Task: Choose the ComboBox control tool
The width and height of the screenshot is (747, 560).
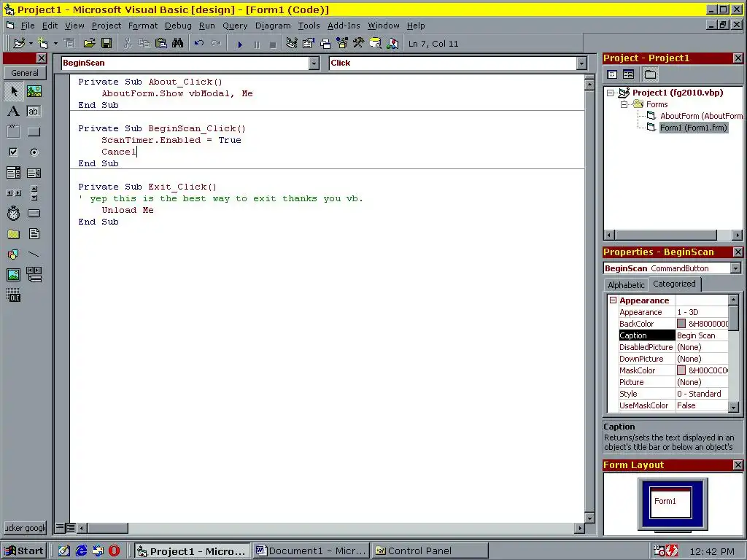Action: (x=14, y=173)
